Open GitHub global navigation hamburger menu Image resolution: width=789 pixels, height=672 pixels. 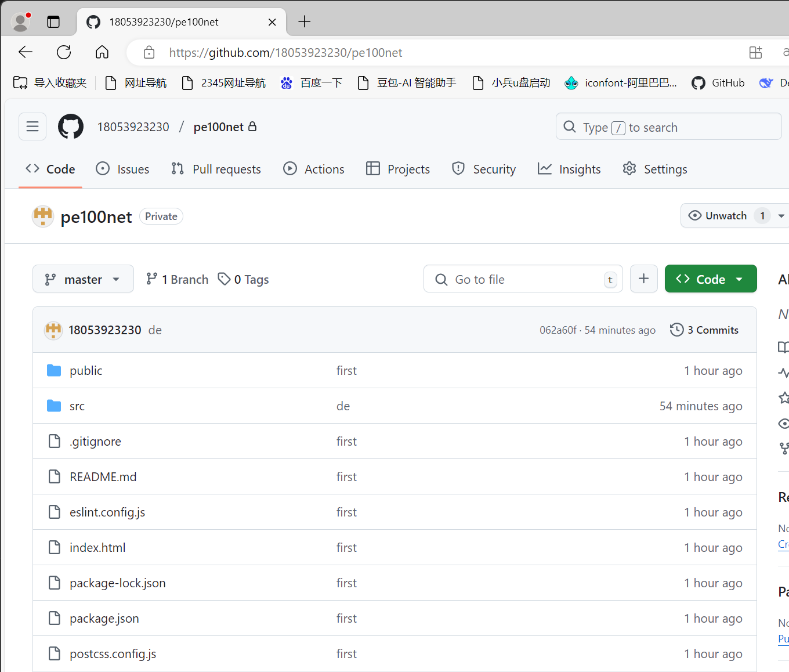point(32,127)
